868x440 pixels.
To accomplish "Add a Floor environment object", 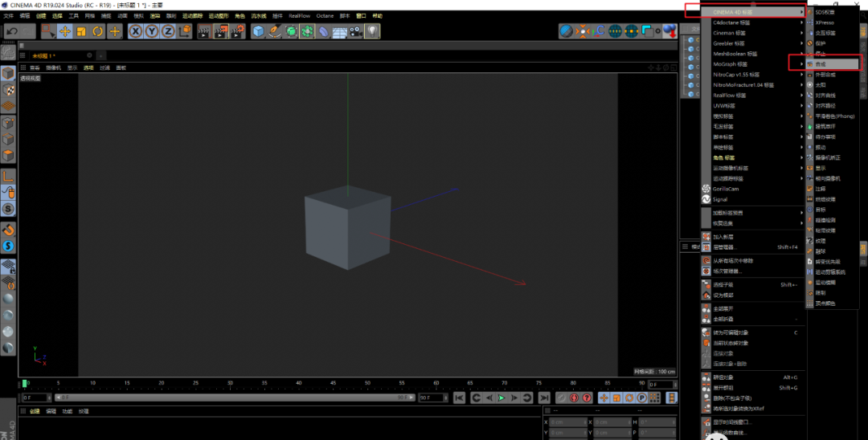I will (x=340, y=32).
